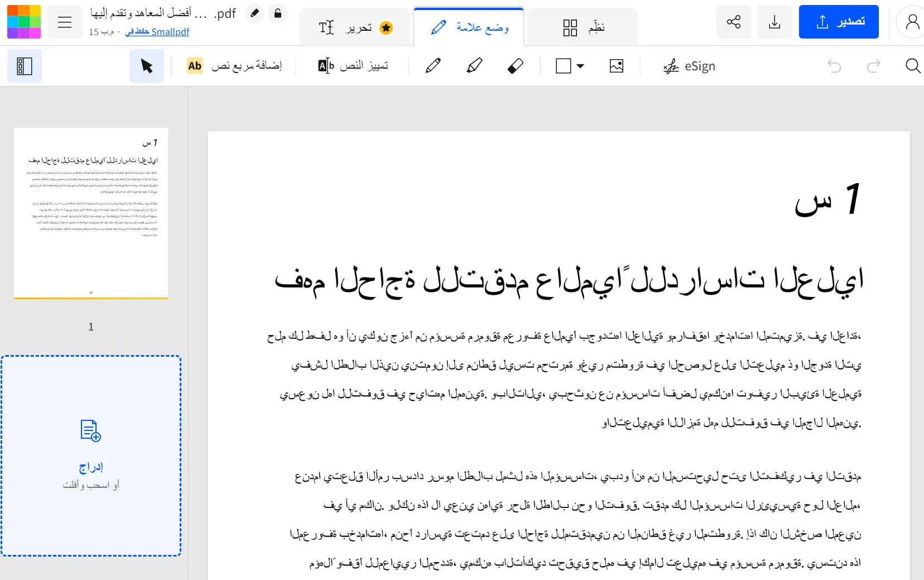
Task: Select the insert image tool
Action: tap(616, 65)
